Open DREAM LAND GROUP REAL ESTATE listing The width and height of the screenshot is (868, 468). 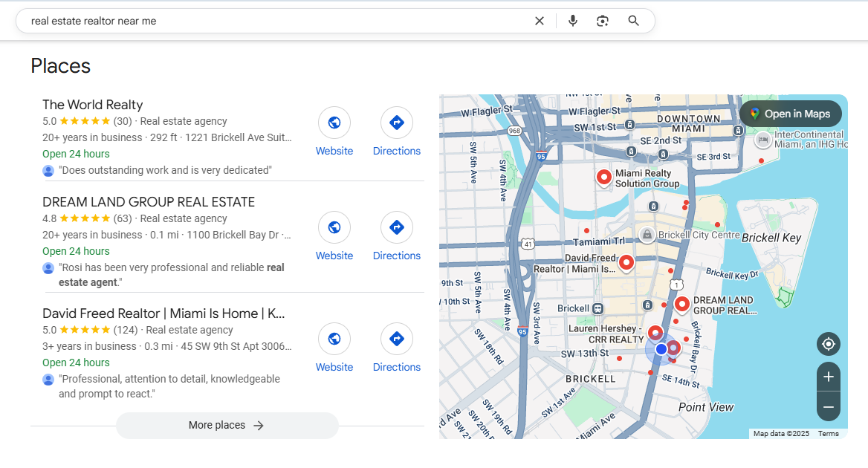[x=149, y=202]
